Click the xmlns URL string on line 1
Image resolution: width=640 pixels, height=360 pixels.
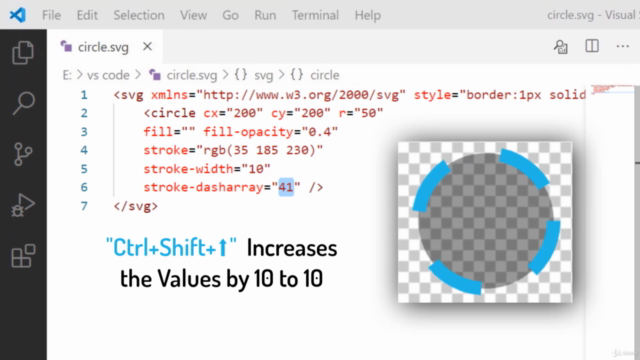point(301,95)
